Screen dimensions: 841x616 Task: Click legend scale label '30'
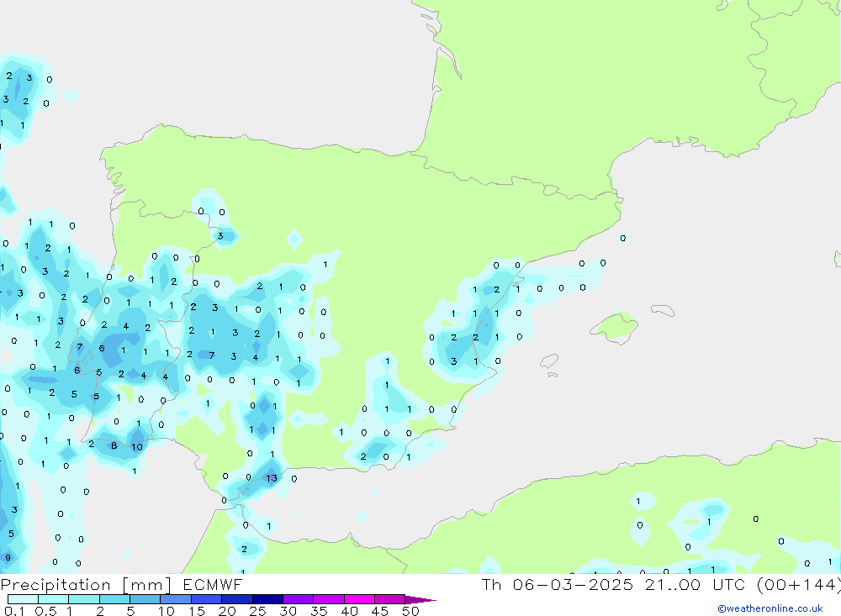pyautogui.click(x=288, y=611)
